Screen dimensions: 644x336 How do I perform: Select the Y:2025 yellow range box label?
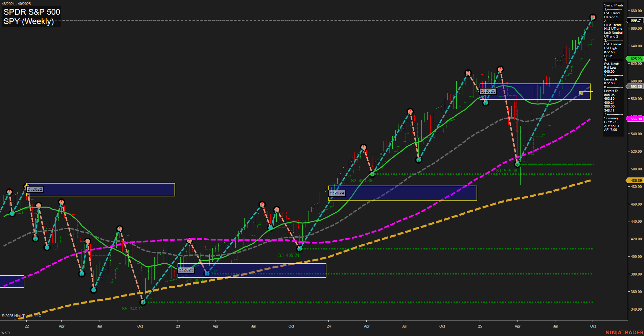point(488,91)
